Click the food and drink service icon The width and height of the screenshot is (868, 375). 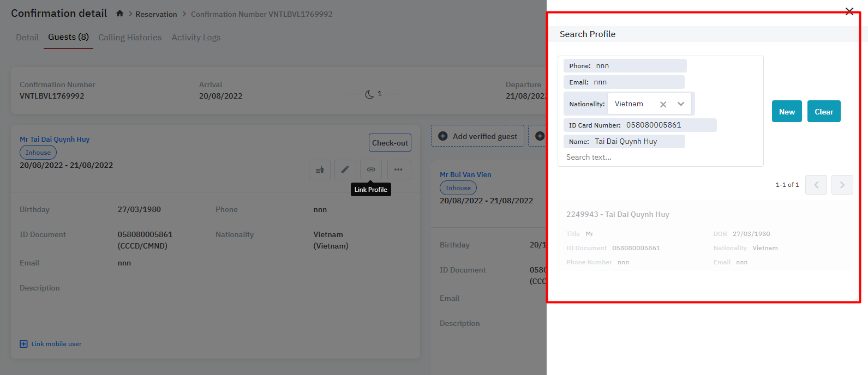tap(320, 170)
